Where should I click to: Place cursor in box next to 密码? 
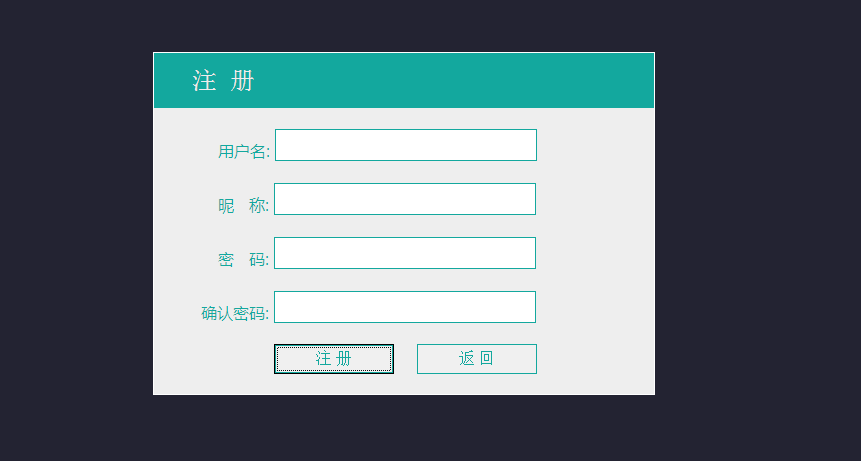(405, 253)
